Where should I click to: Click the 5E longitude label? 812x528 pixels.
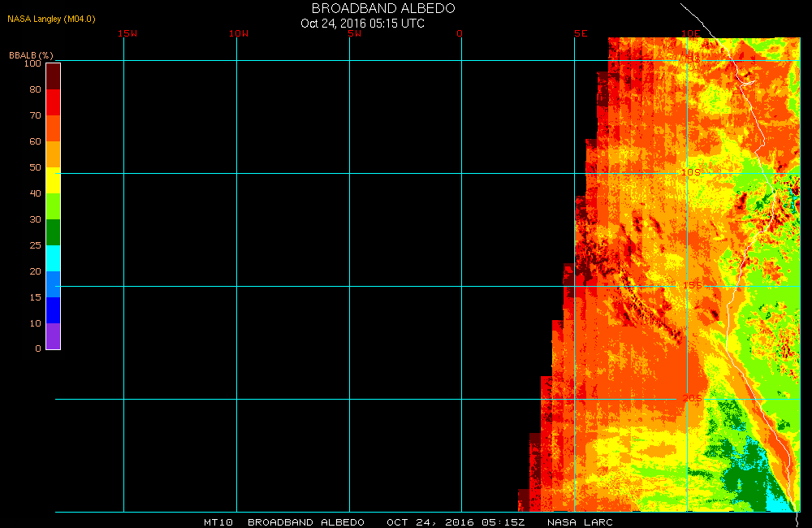point(580,33)
